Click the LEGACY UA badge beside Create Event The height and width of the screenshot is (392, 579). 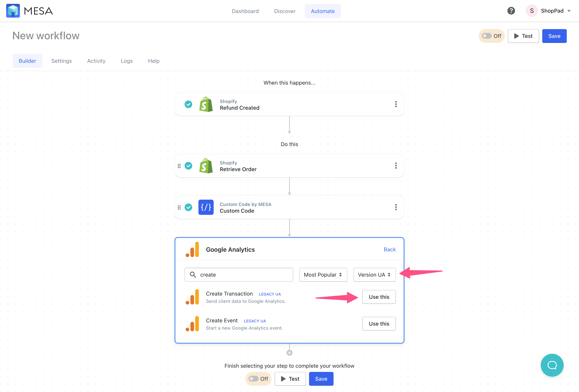(x=255, y=321)
